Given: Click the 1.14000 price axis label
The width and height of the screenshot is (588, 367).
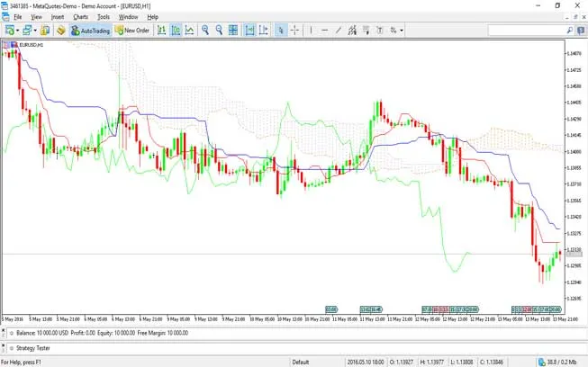Looking at the screenshot, I should (574, 152).
